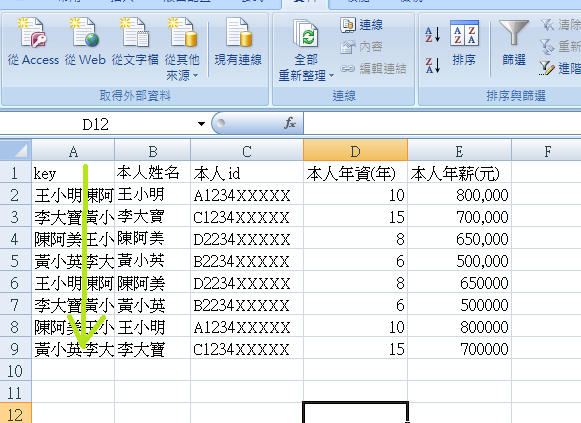Viewport: 581px width, 423px height.
Task: Click Edit Links (編輯連結)
Action: tap(373, 69)
